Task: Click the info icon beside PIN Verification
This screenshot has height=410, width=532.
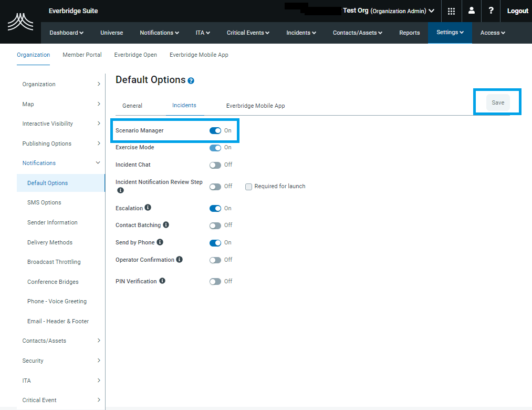Action: point(162,280)
